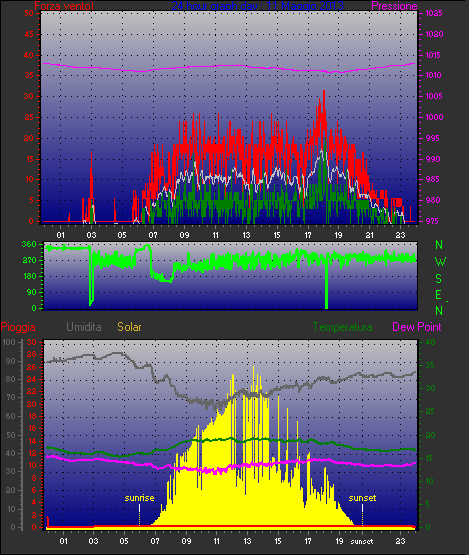Select the 'Forza vento' axis label

(x=64, y=6)
